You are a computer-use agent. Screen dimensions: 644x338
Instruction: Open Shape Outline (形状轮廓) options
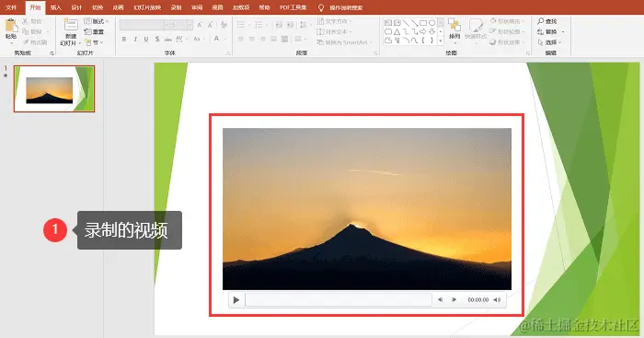pos(507,31)
